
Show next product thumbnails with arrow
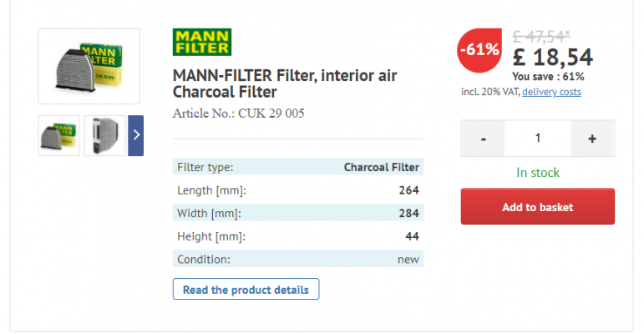[136, 134]
